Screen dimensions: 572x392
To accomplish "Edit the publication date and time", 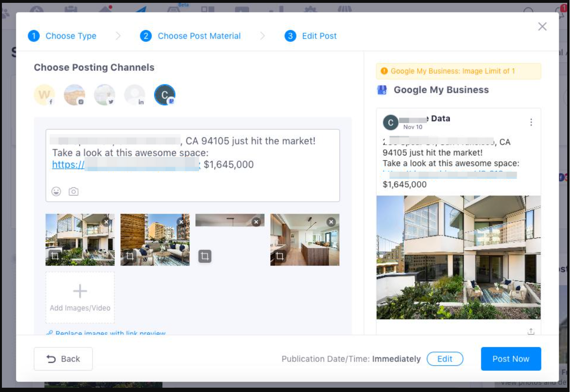I will 445,359.
